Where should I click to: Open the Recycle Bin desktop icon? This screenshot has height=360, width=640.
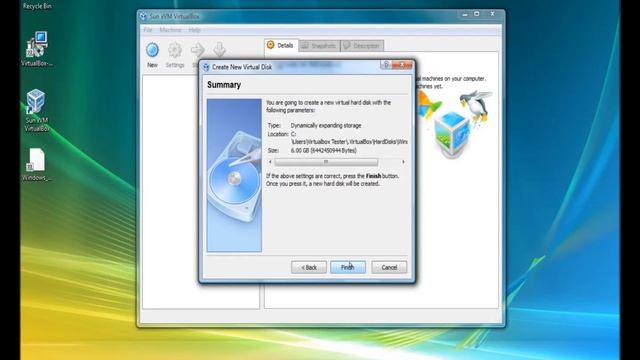click(37, 6)
